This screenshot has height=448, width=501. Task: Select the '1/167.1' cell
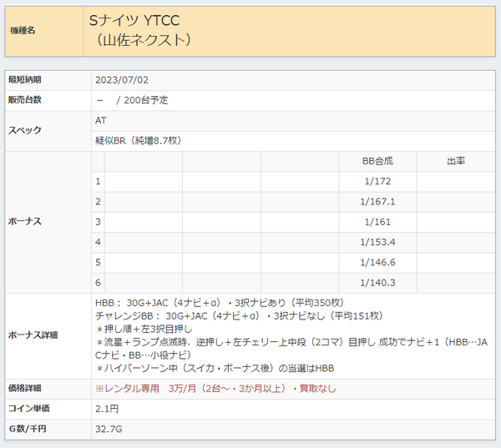click(x=377, y=202)
